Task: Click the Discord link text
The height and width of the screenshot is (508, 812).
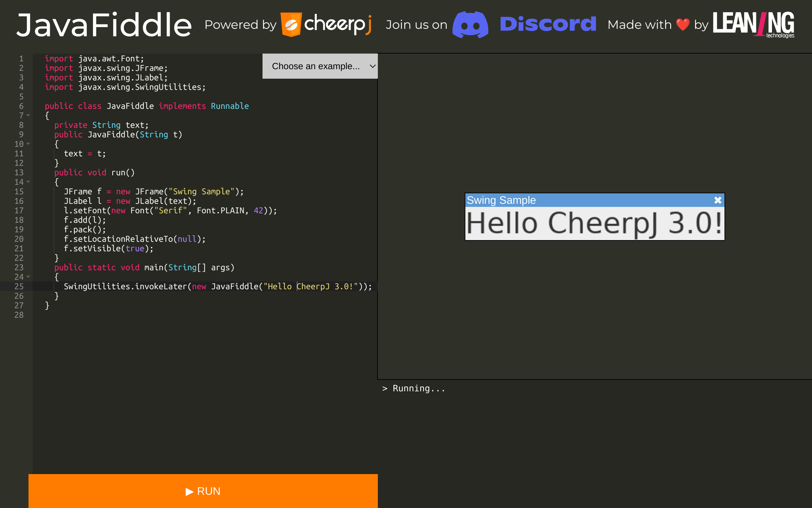Action: pos(548,24)
